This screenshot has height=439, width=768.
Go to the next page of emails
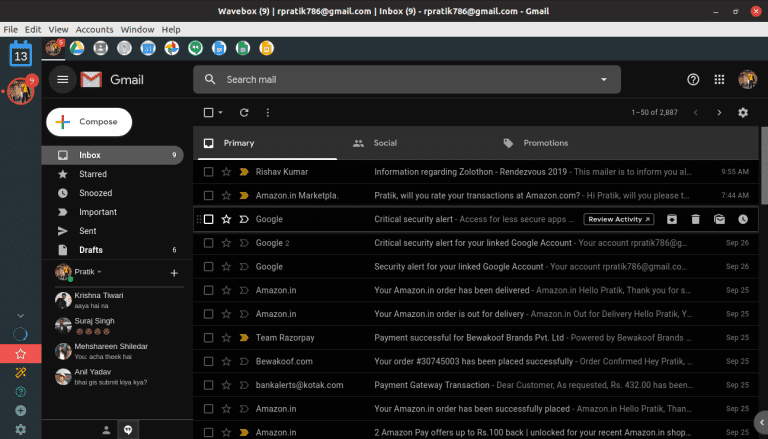719,113
